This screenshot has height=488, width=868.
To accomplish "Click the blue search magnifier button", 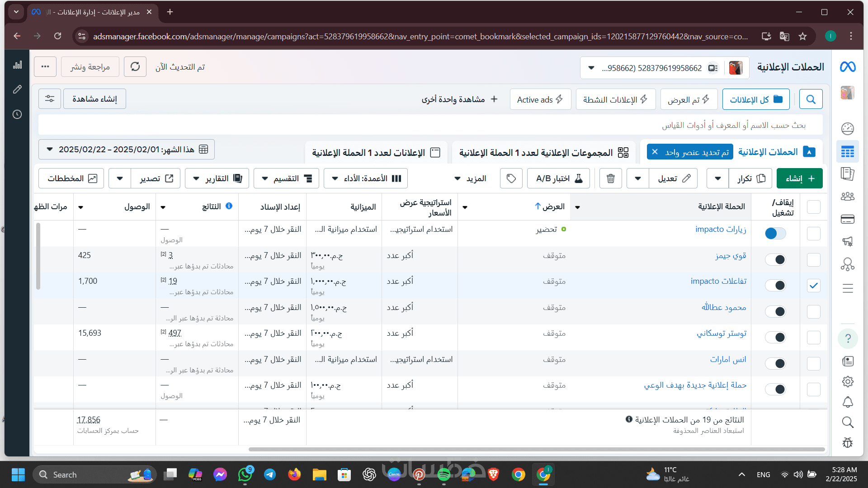I will pyautogui.click(x=811, y=99).
